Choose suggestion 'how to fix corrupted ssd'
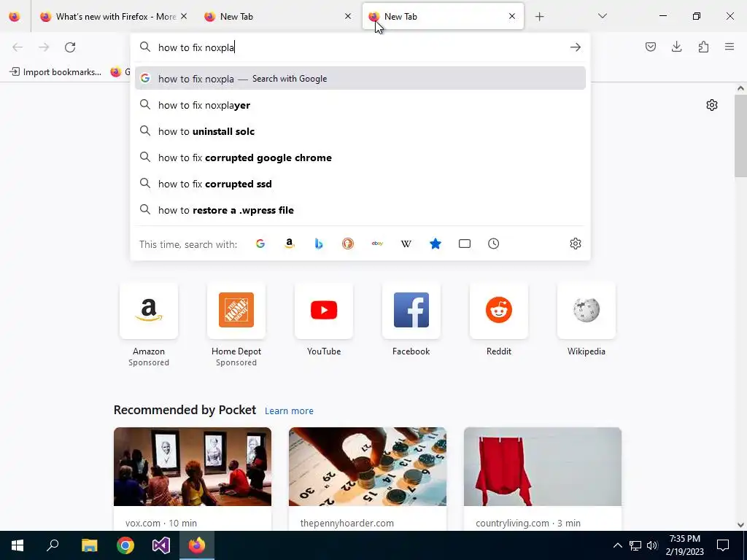The image size is (747, 560). 360,184
